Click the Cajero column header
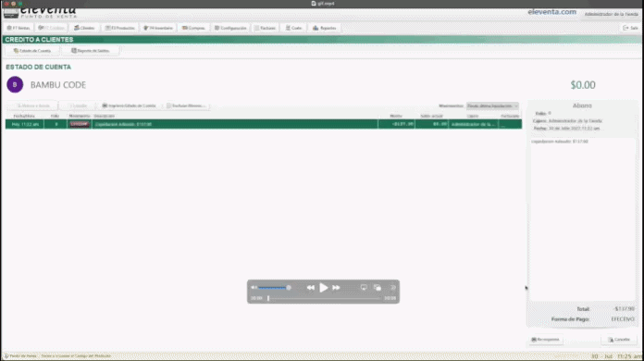This screenshot has height=361, width=644. (473, 117)
